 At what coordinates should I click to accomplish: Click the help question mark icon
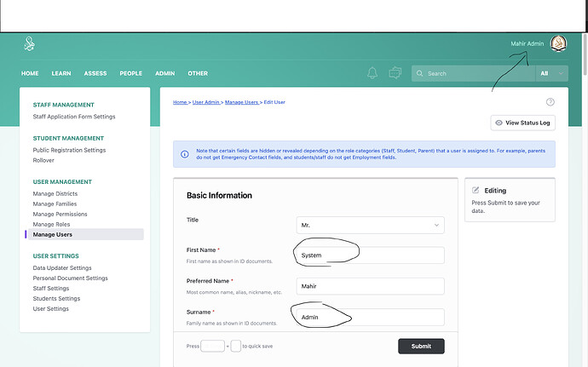(x=551, y=102)
